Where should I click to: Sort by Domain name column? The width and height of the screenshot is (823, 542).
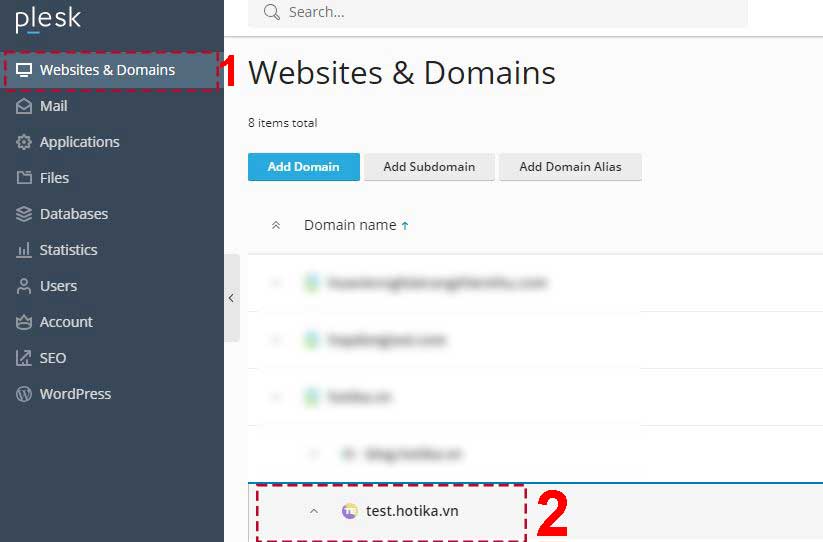350,225
